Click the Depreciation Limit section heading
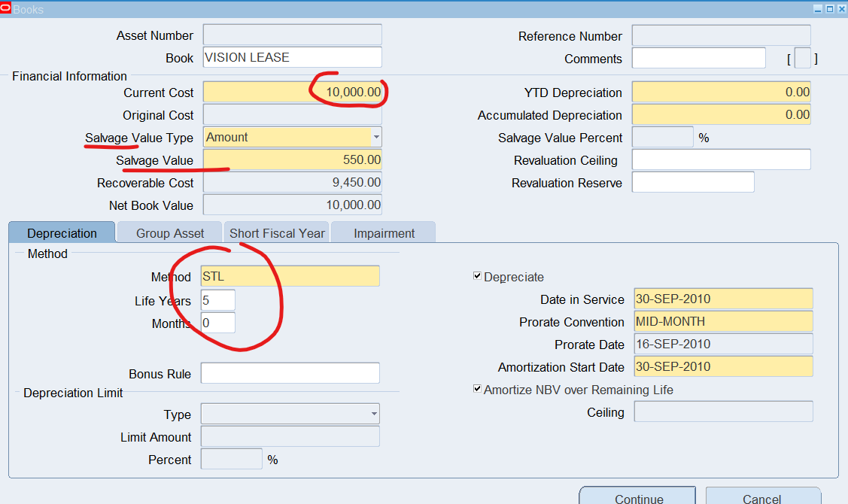 (x=73, y=393)
